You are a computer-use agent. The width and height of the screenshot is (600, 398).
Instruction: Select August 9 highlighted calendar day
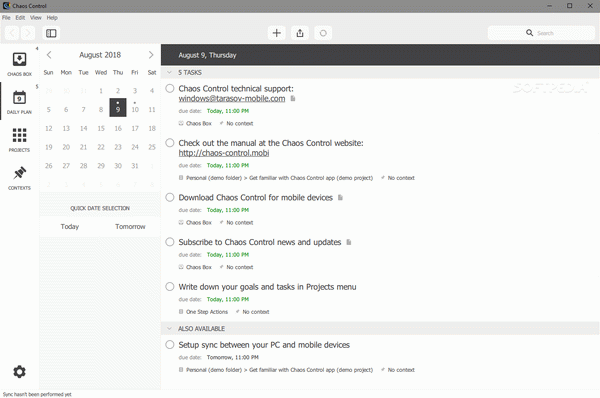click(118, 108)
